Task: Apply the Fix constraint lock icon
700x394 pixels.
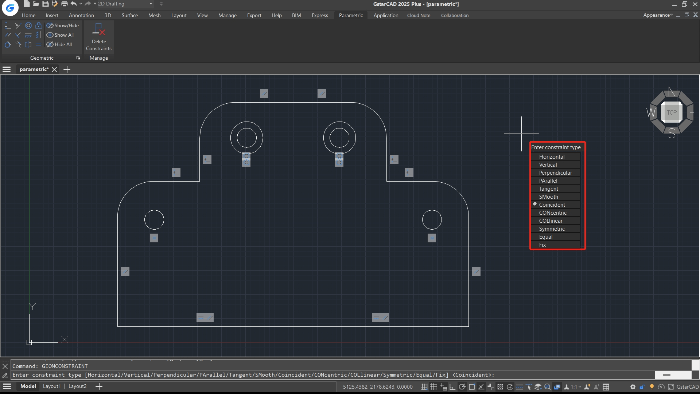Action: click(x=38, y=25)
